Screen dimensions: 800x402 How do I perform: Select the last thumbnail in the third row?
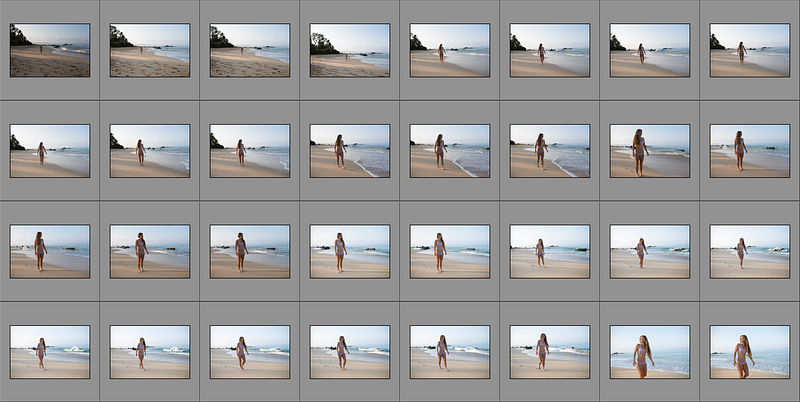[x=750, y=252]
